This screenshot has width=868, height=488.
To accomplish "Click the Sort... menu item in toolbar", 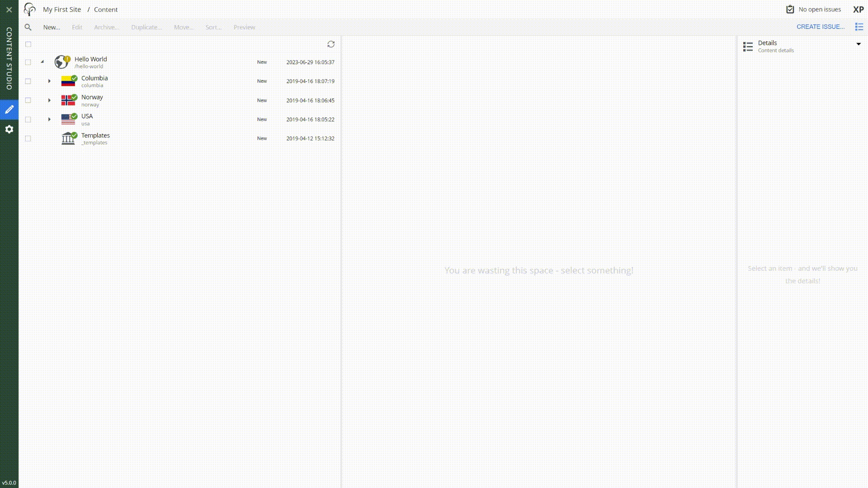I will [x=213, y=27].
